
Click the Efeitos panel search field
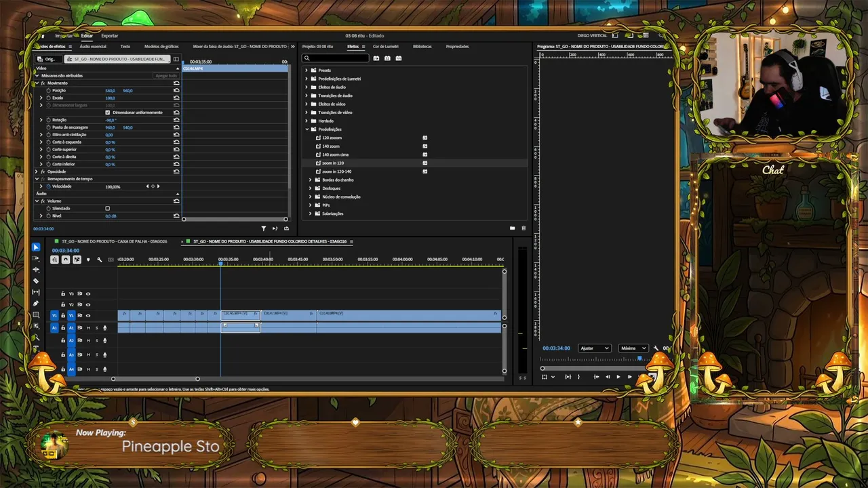point(336,58)
